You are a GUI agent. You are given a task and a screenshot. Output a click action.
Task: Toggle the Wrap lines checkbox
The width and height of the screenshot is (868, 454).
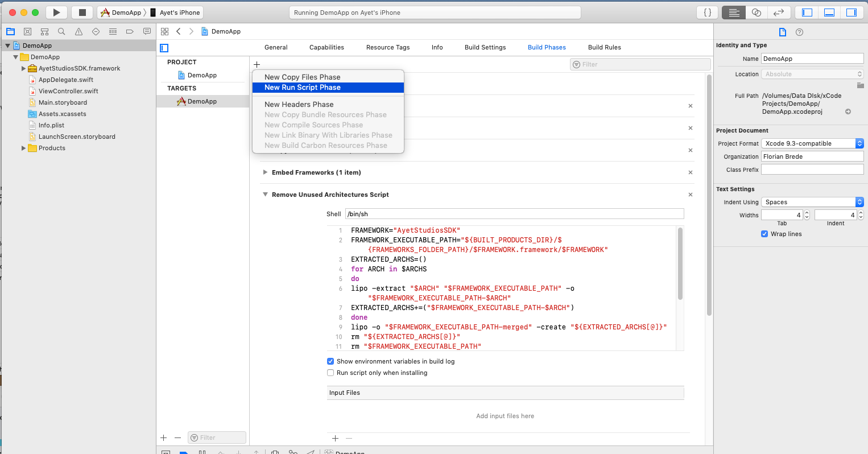(764, 234)
